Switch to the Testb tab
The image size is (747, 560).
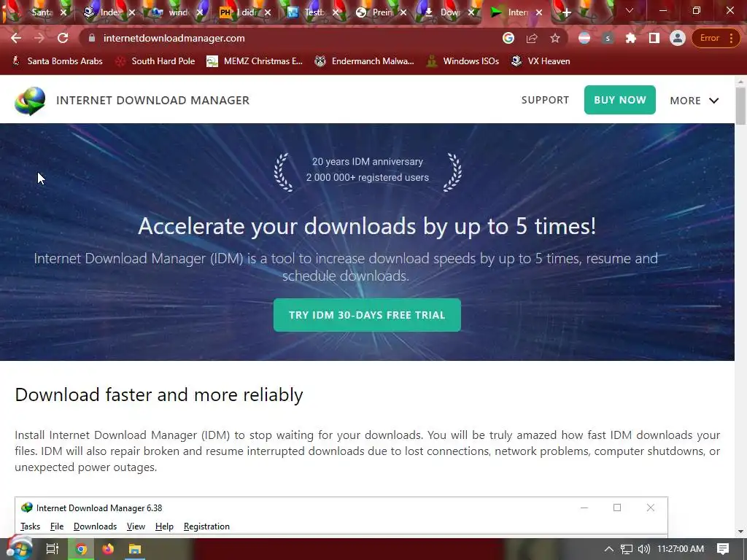click(x=312, y=12)
